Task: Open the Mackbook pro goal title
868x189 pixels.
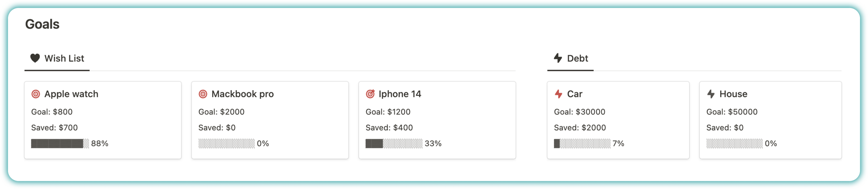Action: 242,94
